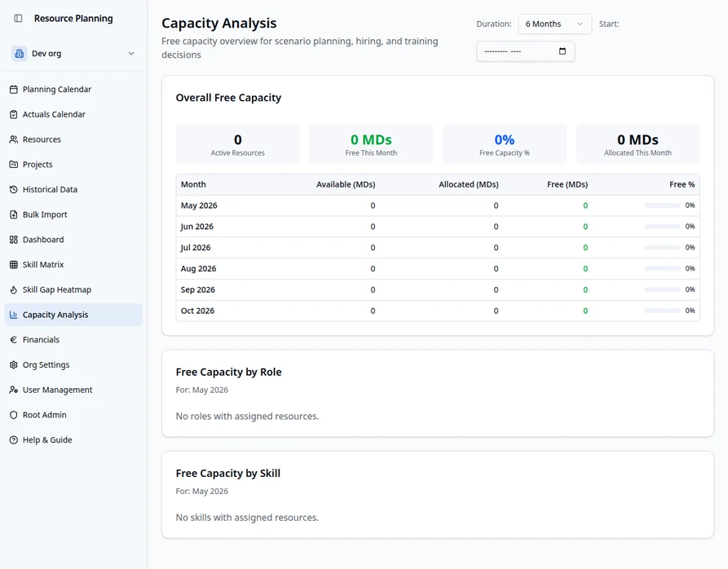Image resolution: width=728 pixels, height=569 pixels.
Task: Select the Jun 2026 row label
Action: (x=196, y=227)
